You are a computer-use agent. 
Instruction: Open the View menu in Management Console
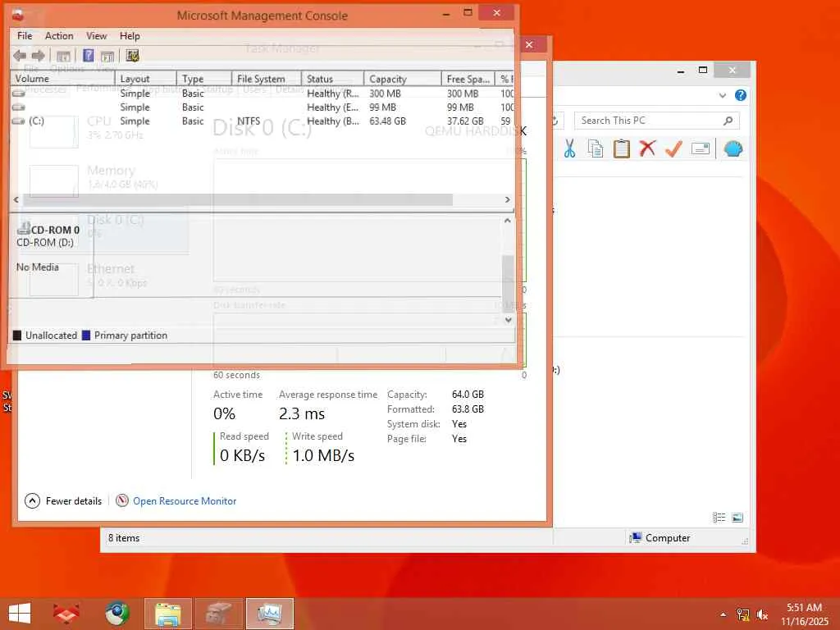pos(97,36)
